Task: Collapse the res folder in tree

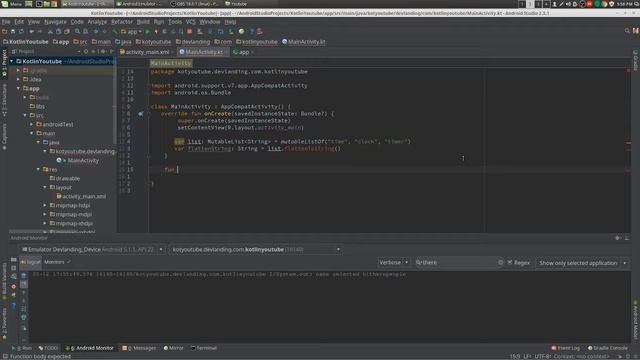Action: tap(38, 169)
